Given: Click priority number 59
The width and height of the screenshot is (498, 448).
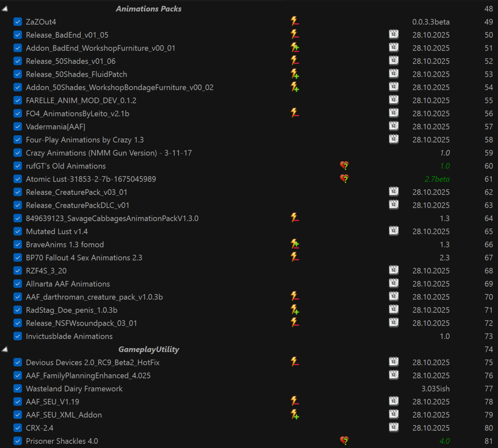Looking at the screenshot, I should 489,153.
